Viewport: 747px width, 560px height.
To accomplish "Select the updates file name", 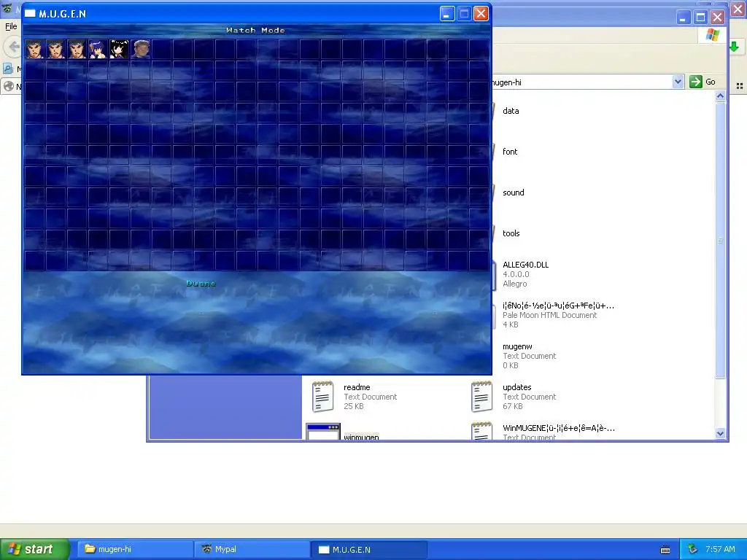I will 517,387.
